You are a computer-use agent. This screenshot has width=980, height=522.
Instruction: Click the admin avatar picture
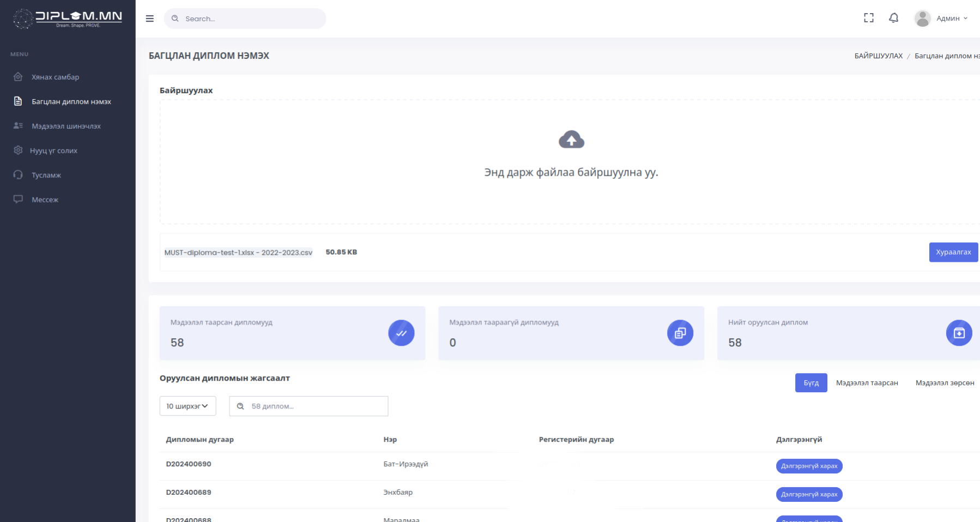pyautogui.click(x=922, y=18)
